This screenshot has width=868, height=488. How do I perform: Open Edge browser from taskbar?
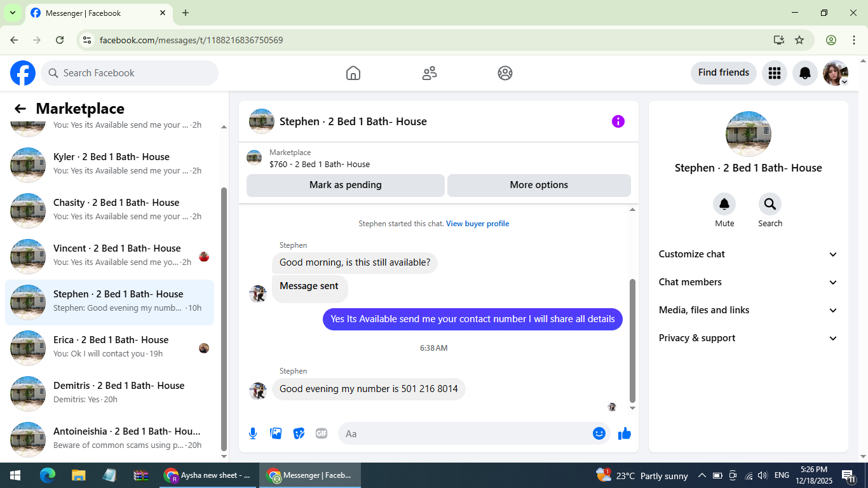pyautogui.click(x=48, y=475)
